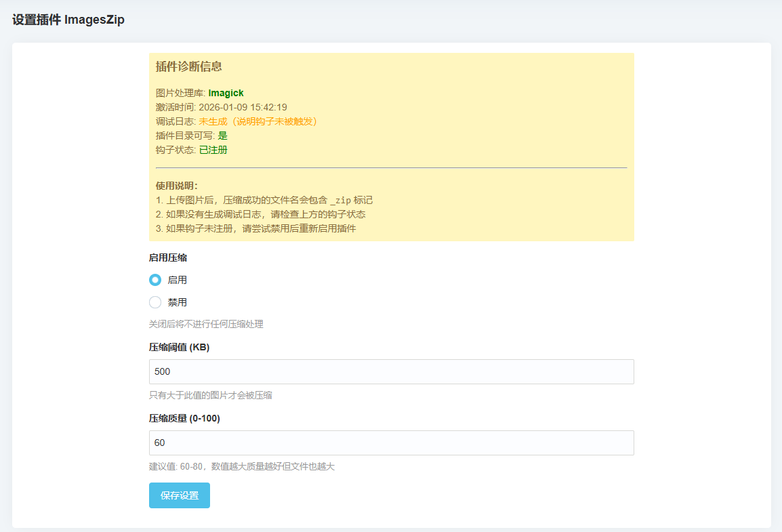The height and width of the screenshot is (532, 782).
Task: Click the 压缩质量 (0-100) field label
Action: point(184,418)
